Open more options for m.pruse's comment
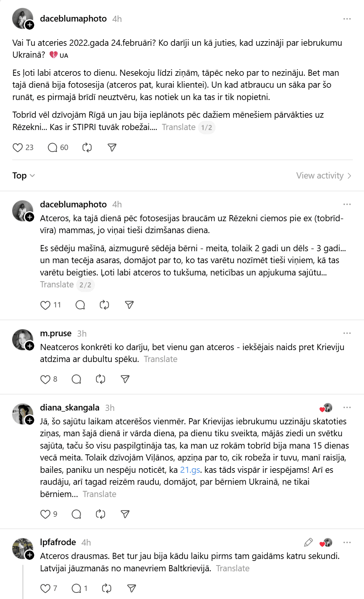The image size is (364, 599). (x=347, y=333)
